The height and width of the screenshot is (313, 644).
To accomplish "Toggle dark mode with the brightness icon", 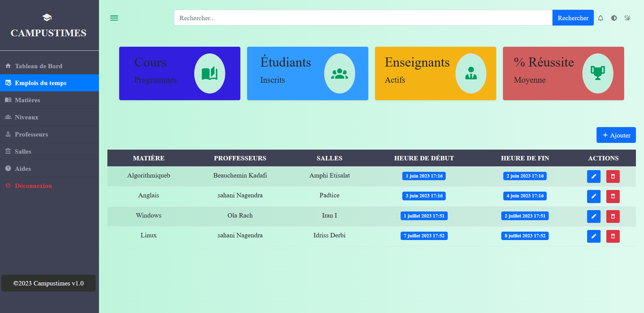I will (x=614, y=18).
